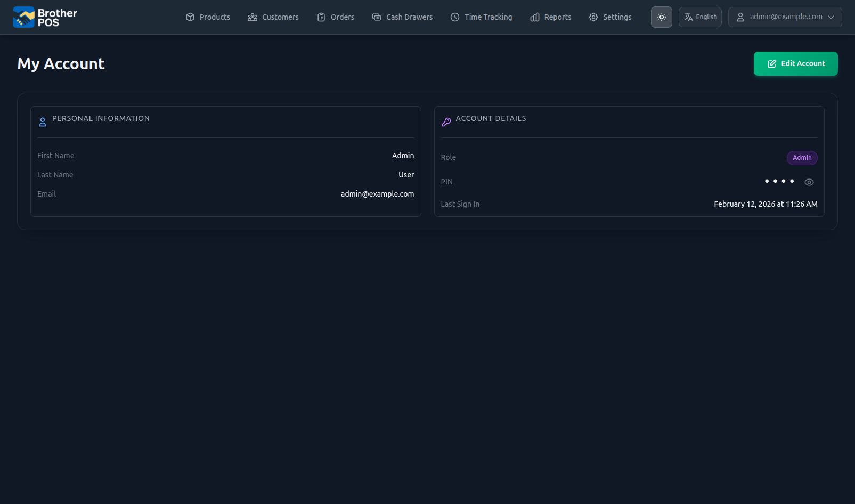Click the Edit Account pencil icon

coord(771,63)
